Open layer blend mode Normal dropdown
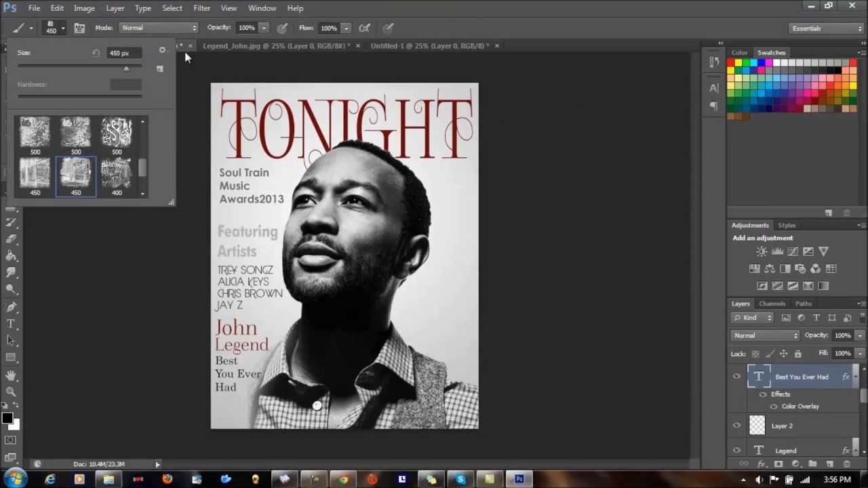 (766, 335)
